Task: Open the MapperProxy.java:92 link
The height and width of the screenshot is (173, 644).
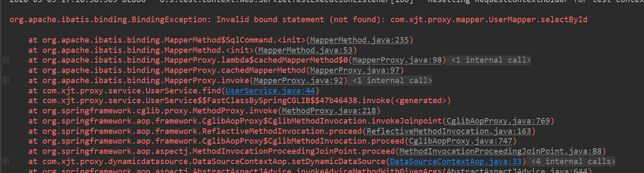Action: pyautogui.click(x=298, y=81)
